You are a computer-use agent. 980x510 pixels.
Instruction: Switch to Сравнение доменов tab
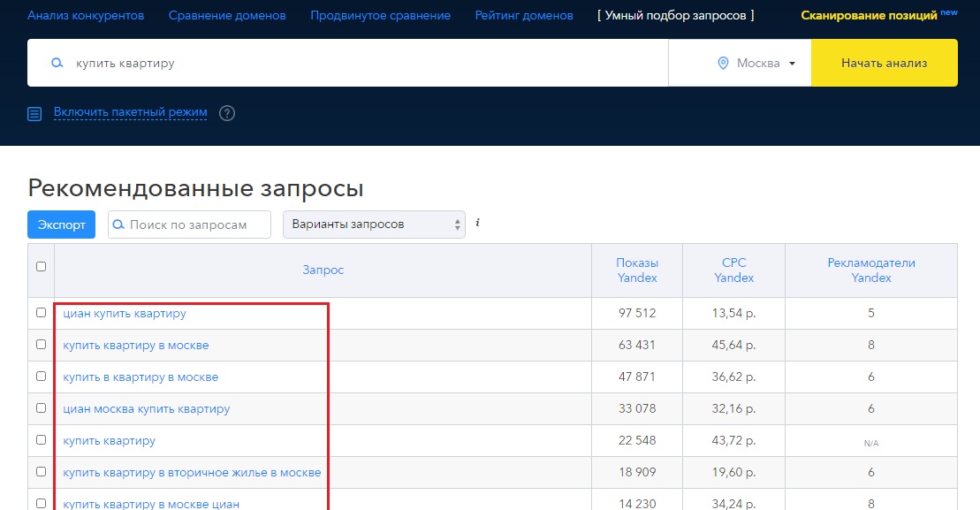[227, 16]
